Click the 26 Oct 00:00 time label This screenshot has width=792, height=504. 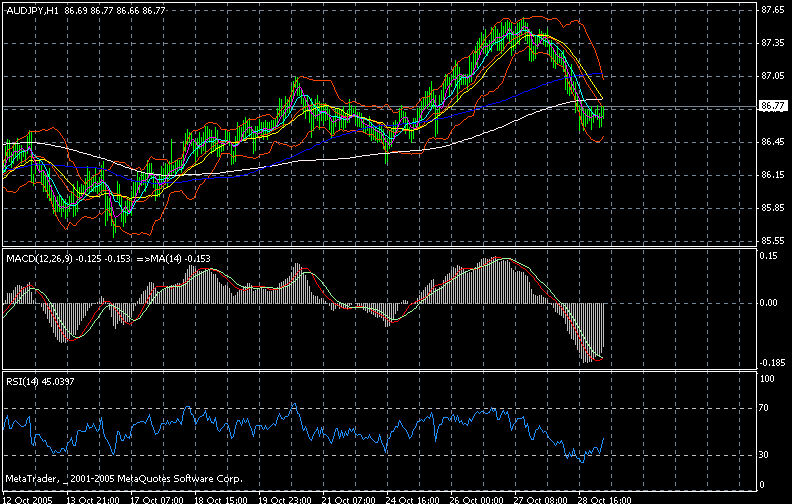point(477,499)
